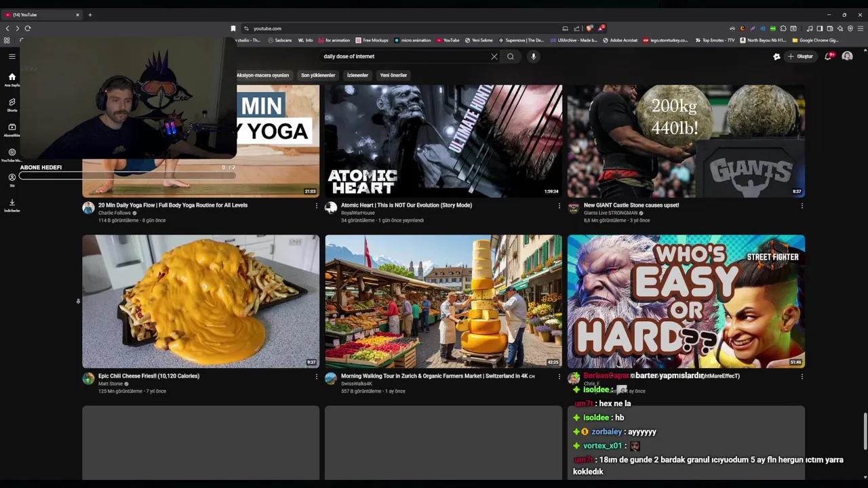Click the 'New GIANT Castle Stone causes upset!' title

pos(631,205)
